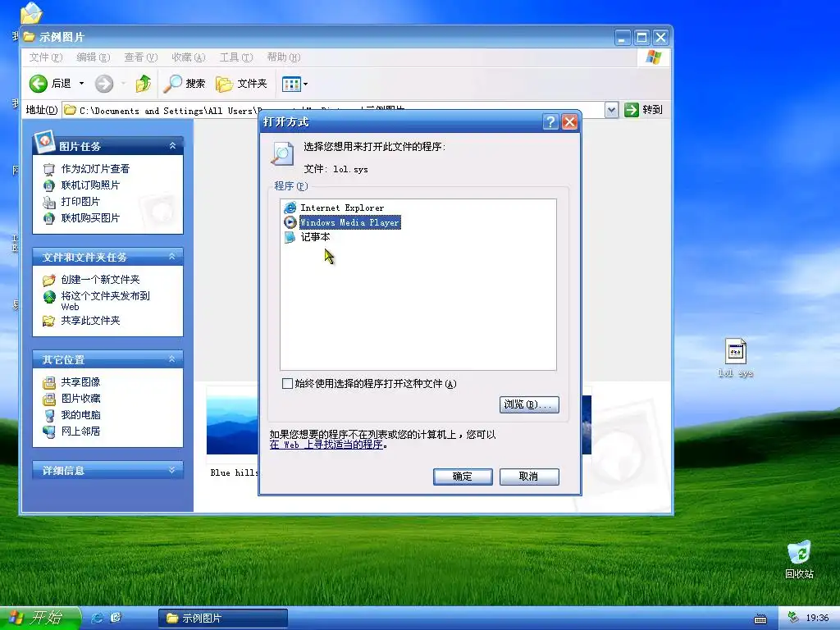Click the Go arrow icon beside address bar
Viewport: 840px width, 630px height.
(x=632, y=110)
